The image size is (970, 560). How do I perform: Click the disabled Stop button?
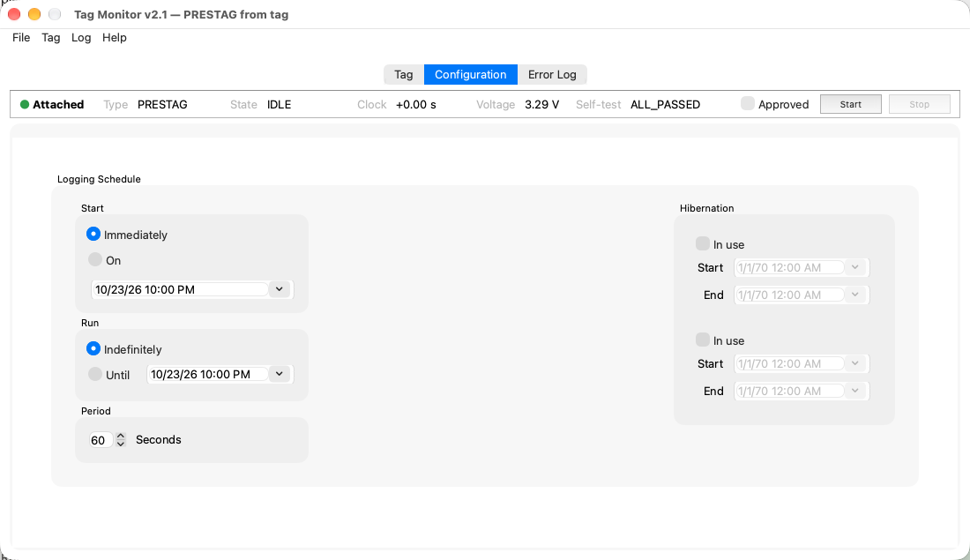click(919, 104)
